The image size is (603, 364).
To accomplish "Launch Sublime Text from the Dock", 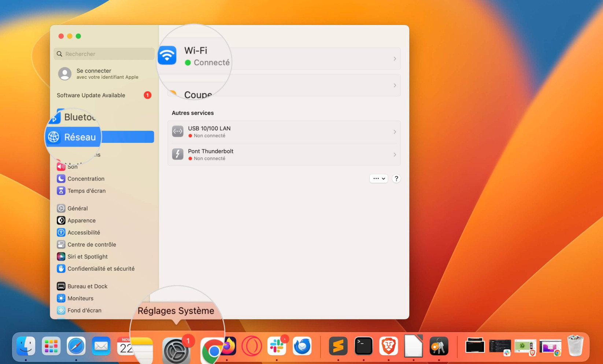I will (338, 346).
